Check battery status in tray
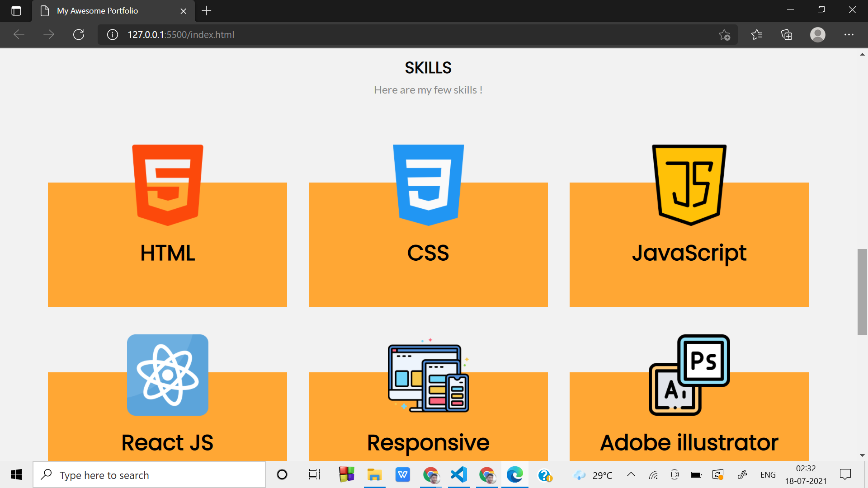Viewport: 868px width, 488px height. click(x=696, y=475)
